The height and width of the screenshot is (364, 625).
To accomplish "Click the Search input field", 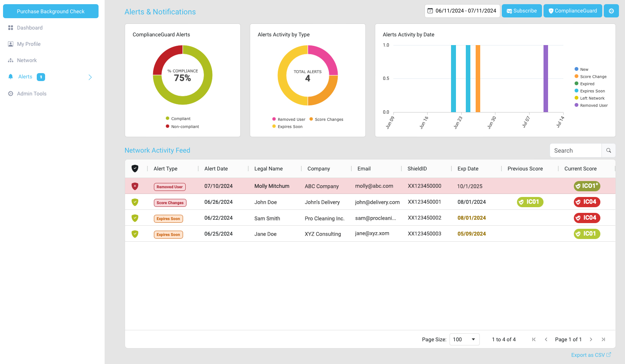I will (576, 150).
